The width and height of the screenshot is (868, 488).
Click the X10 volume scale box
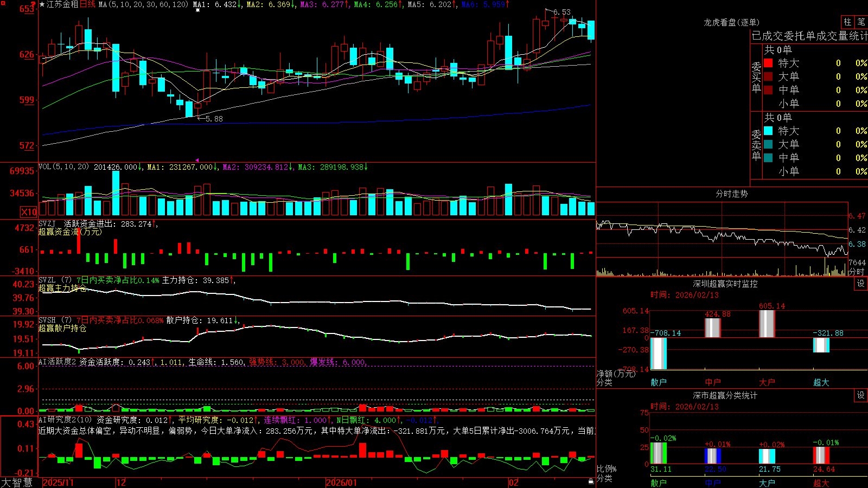(x=29, y=212)
